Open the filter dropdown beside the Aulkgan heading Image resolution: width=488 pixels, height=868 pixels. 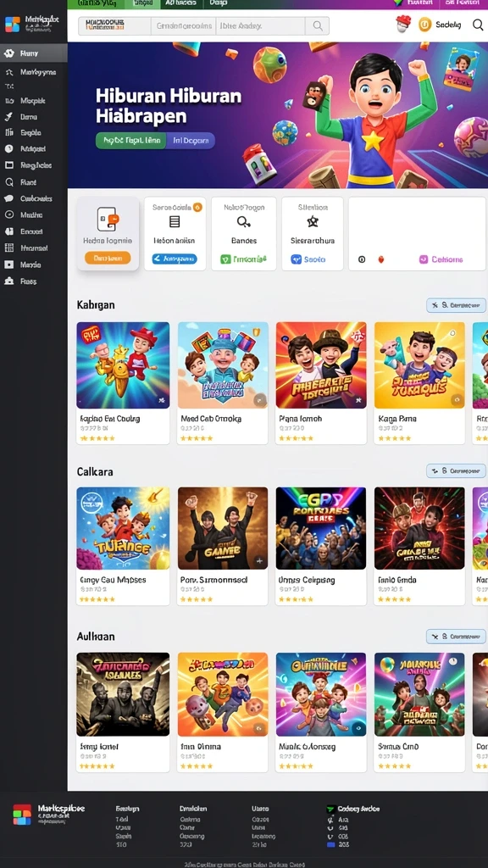pyautogui.click(x=456, y=637)
